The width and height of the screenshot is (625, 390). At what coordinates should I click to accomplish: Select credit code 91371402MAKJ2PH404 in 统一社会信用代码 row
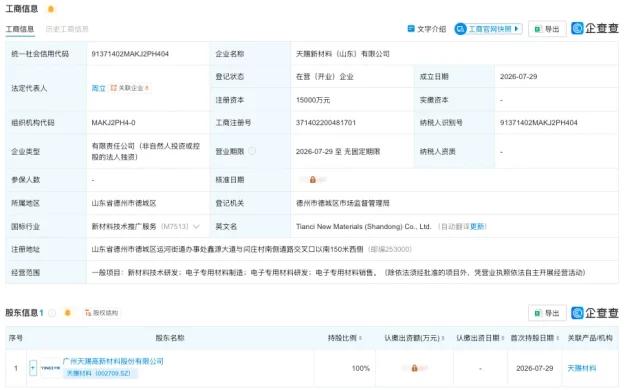pos(130,53)
